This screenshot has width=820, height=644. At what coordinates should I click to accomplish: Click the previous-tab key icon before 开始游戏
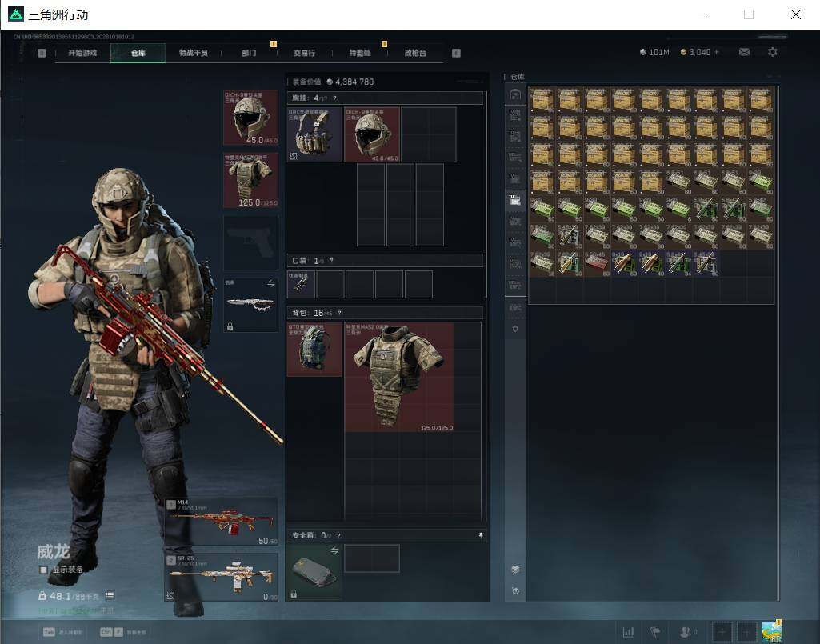tap(42, 53)
